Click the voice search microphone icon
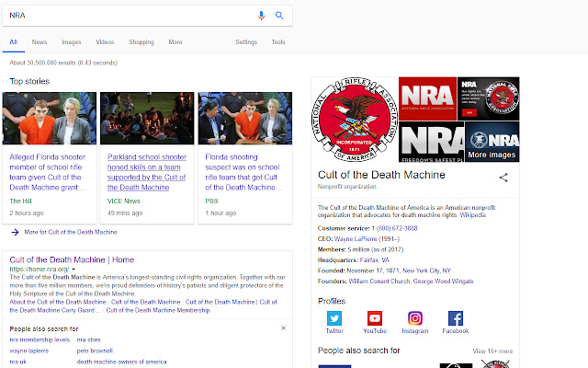This screenshot has width=588, height=368. pyautogui.click(x=261, y=16)
